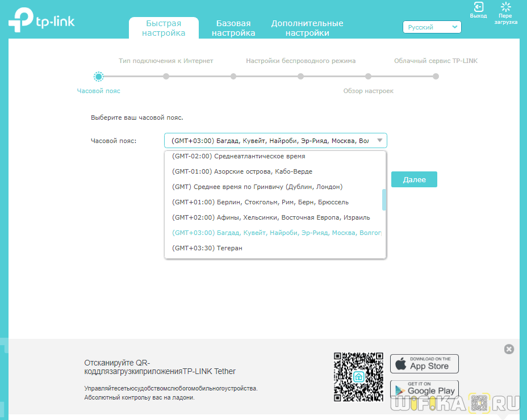The height and width of the screenshot is (420, 527).
Task: Collapse the time zone combo box arrow
Action: [380, 141]
